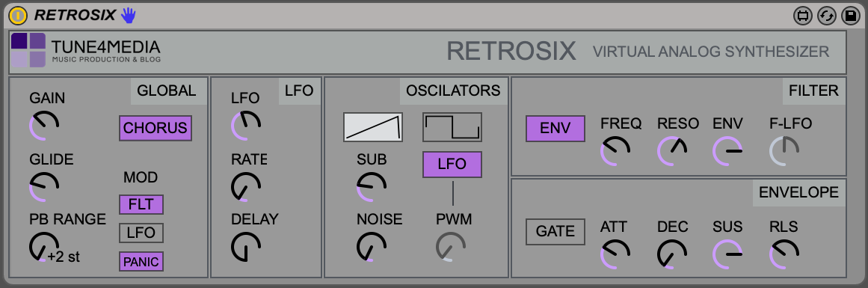Image resolution: width=868 pixels, height=288 pixels.
Task: Click the GATE envelope button
Action: (555, 231)
